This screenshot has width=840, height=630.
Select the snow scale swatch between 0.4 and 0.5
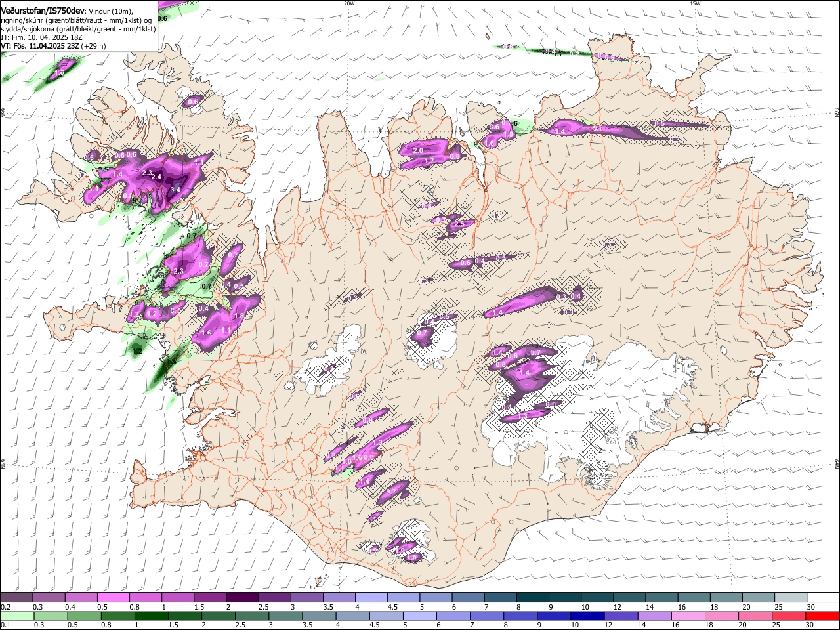coord(81,598)
